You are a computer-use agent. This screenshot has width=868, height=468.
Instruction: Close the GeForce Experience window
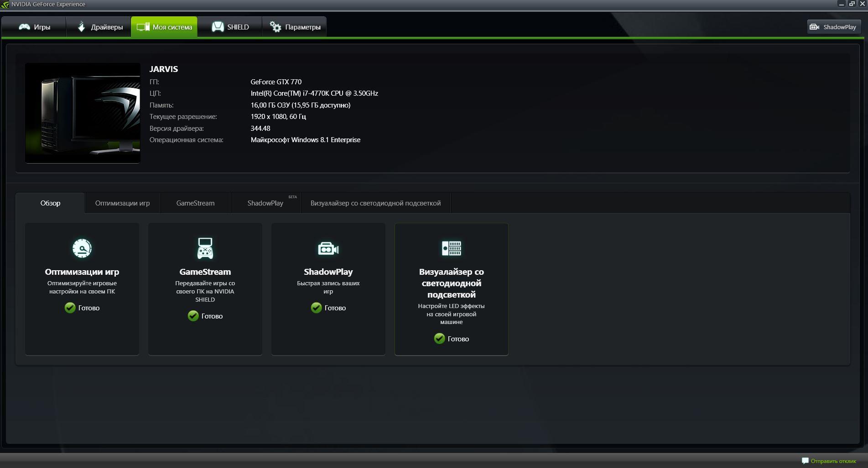pos(863,4)
